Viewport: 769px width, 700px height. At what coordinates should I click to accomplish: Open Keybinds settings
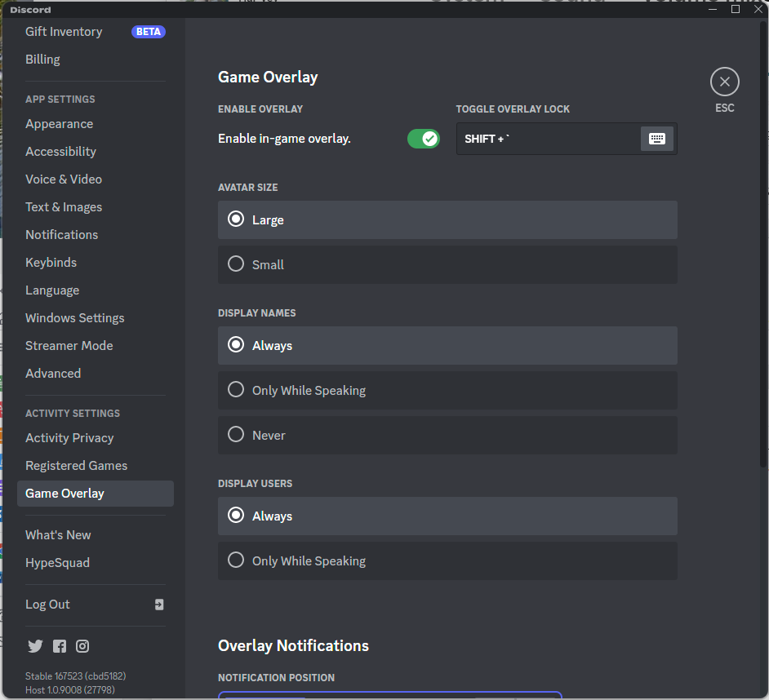tap(51, 262)
